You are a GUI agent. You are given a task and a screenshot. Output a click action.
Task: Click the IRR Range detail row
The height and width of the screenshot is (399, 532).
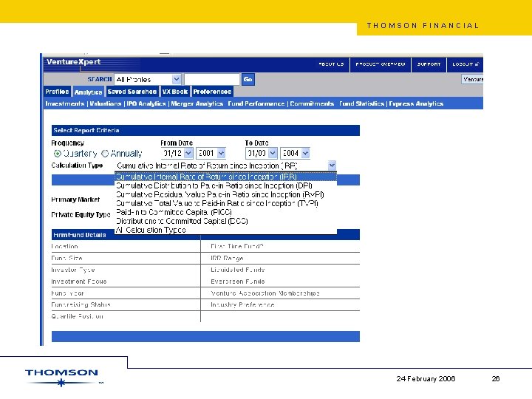click(280, 258)
